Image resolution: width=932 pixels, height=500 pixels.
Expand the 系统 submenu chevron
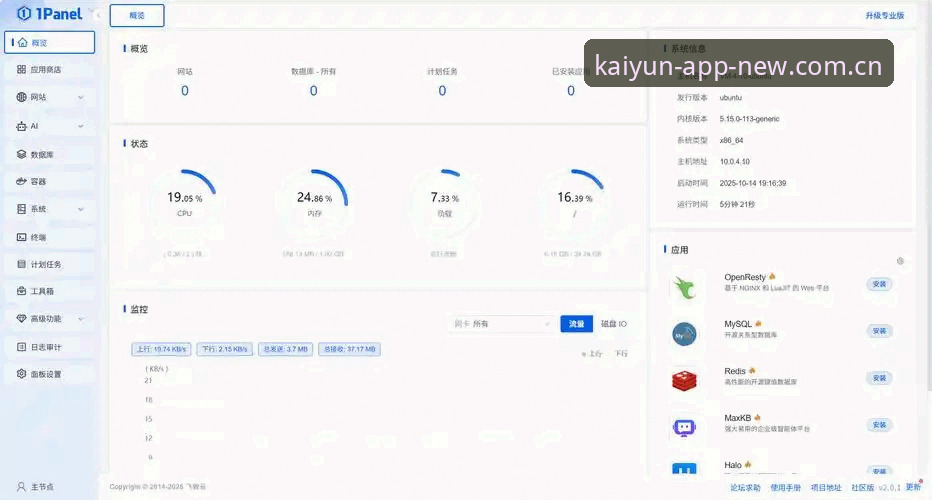[81, 209]
